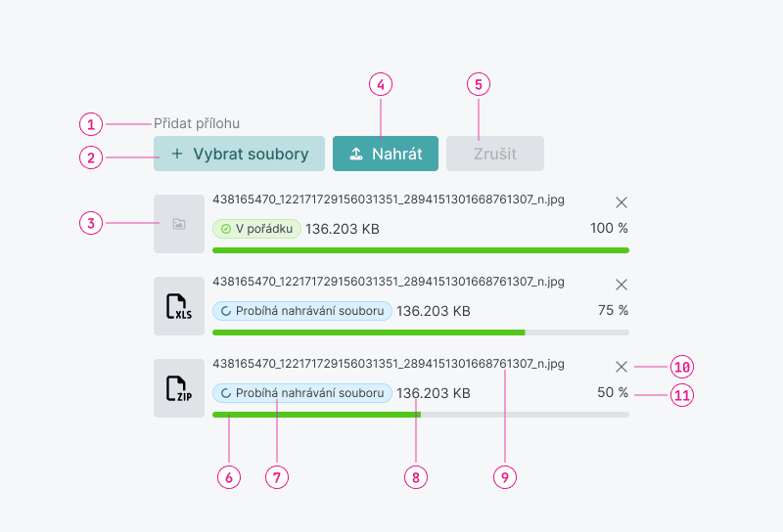This screenshot has width=783, height=532.
Task: Click the image placeholder thumbnail icon
Action: [179, 224]
